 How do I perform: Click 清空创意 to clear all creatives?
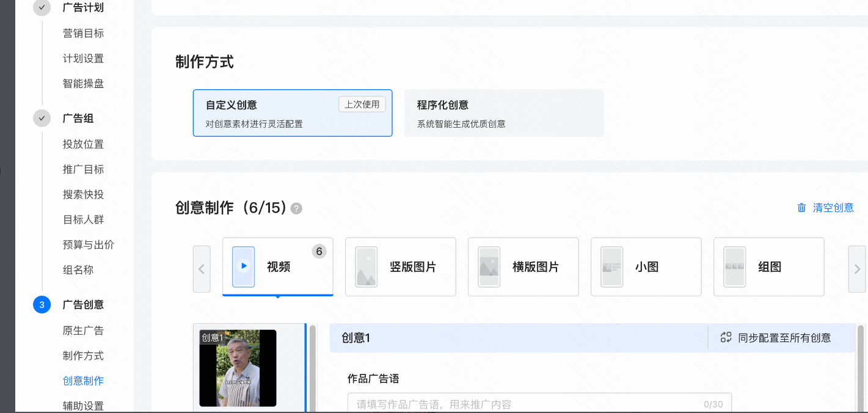[x=833, y=208]
